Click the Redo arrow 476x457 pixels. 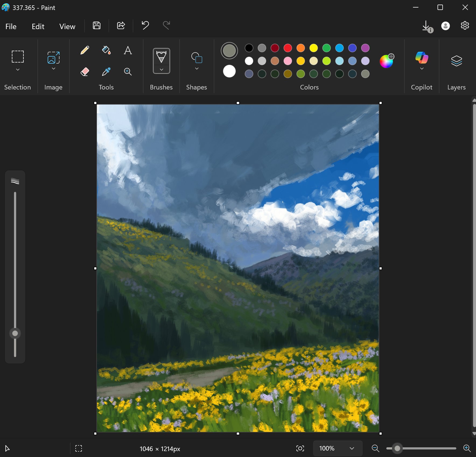pyautogui.click(x=167, y=26)
